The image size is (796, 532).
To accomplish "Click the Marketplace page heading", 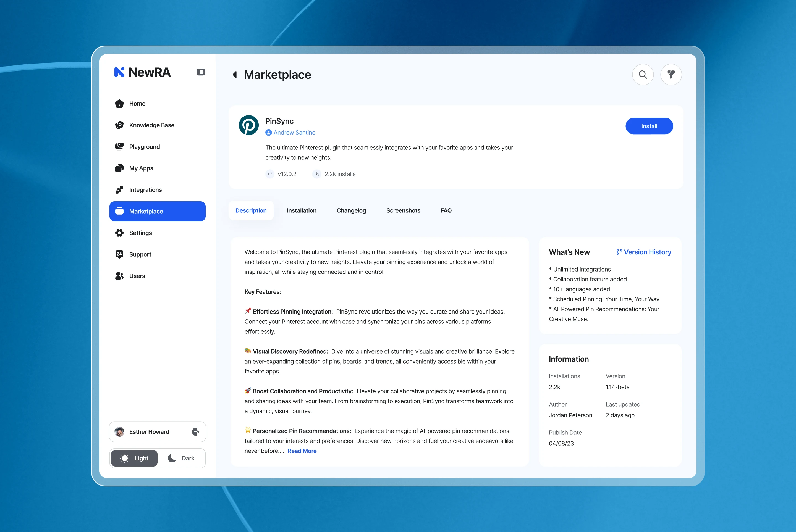I will 277,75.
